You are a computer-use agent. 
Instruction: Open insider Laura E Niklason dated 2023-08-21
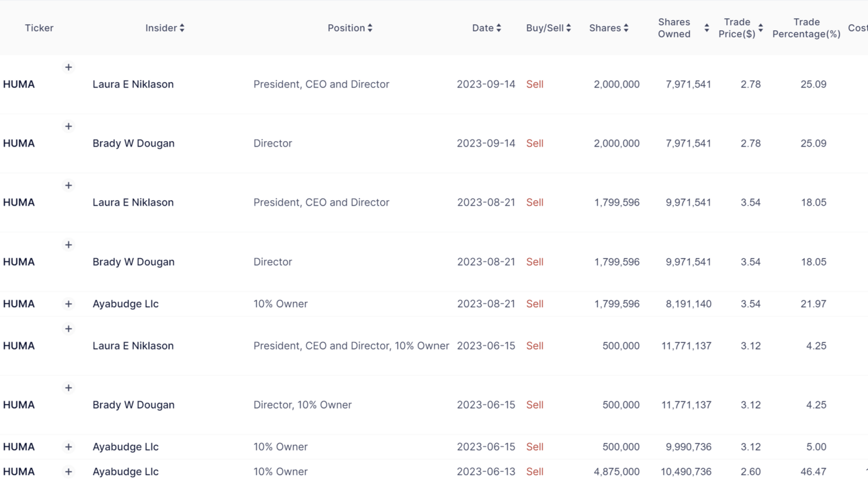(133, 202)
